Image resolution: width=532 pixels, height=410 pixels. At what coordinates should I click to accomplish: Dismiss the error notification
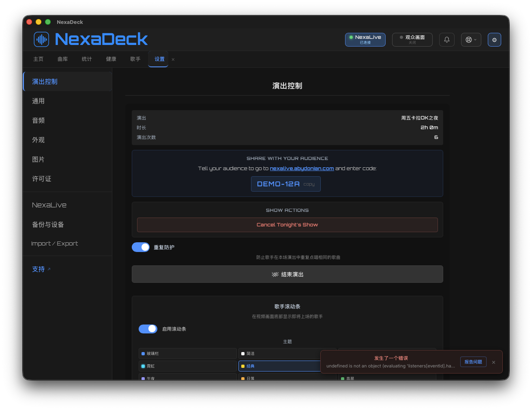493,362
